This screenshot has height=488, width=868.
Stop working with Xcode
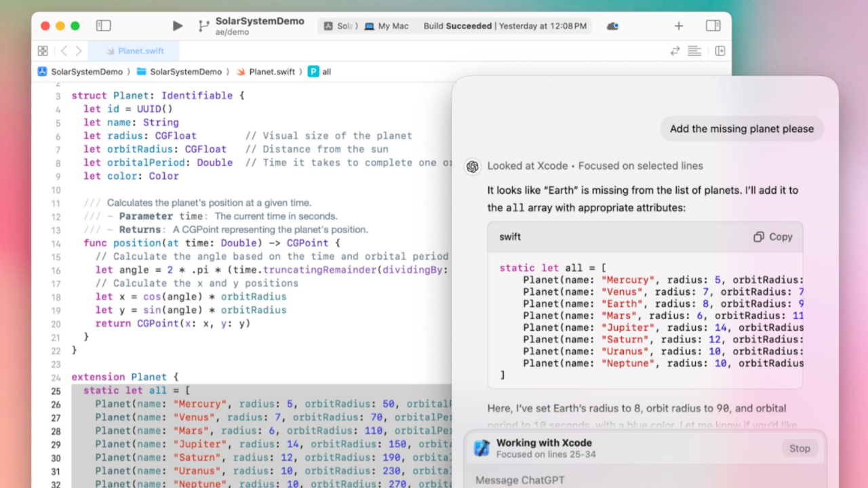[800, 448]
